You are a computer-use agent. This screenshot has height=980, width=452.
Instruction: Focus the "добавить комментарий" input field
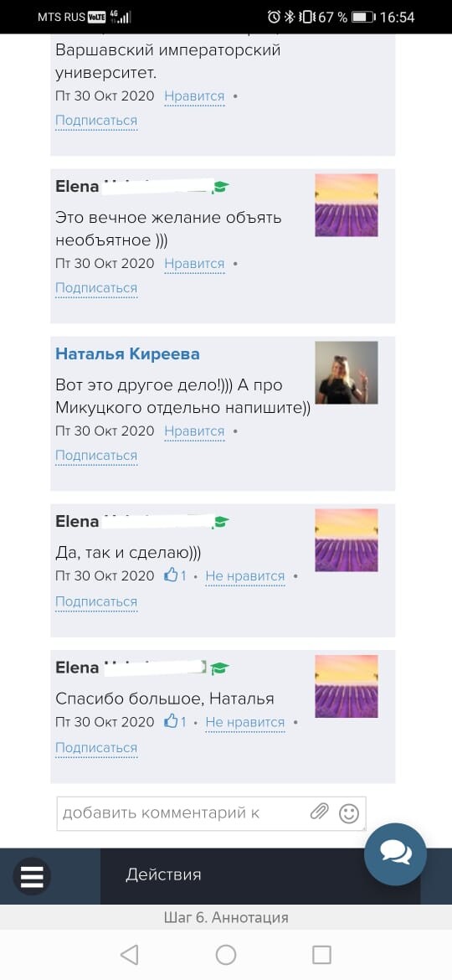[211, 813]
